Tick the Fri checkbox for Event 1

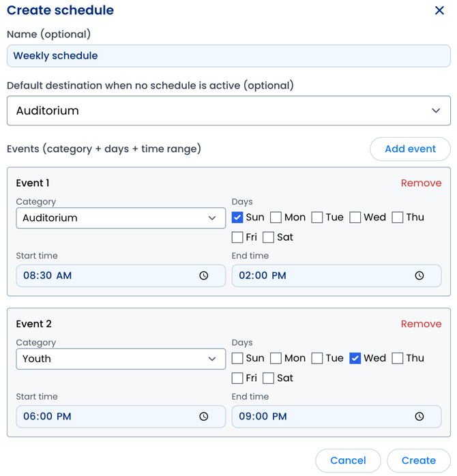[x=237, y=237]
